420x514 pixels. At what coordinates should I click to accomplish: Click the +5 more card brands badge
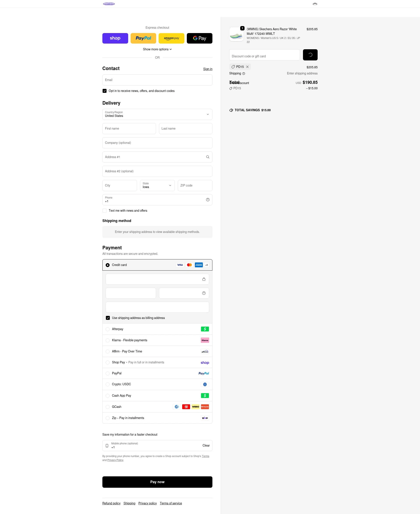point(206,265)
